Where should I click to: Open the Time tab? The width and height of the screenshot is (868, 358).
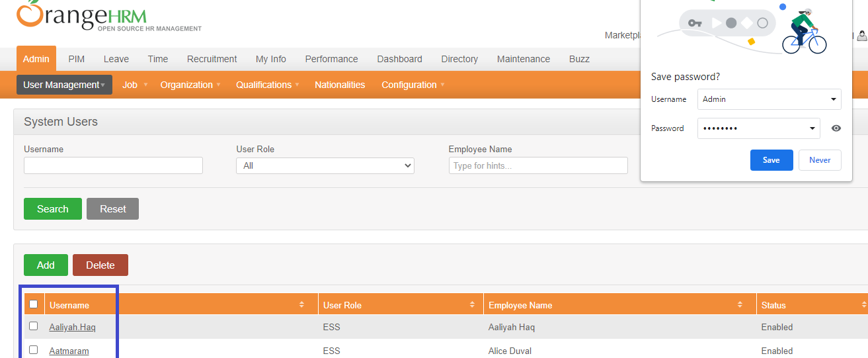(158, 59)
